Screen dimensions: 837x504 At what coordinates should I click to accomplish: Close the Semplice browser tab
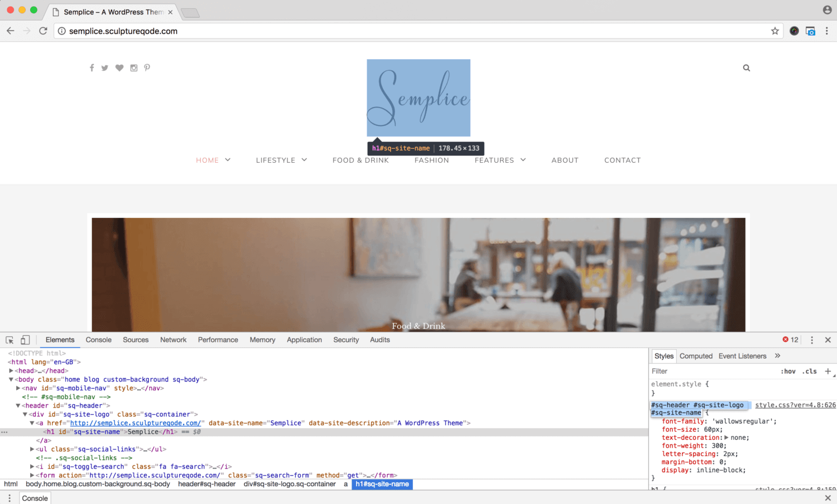tap(170, 12)
